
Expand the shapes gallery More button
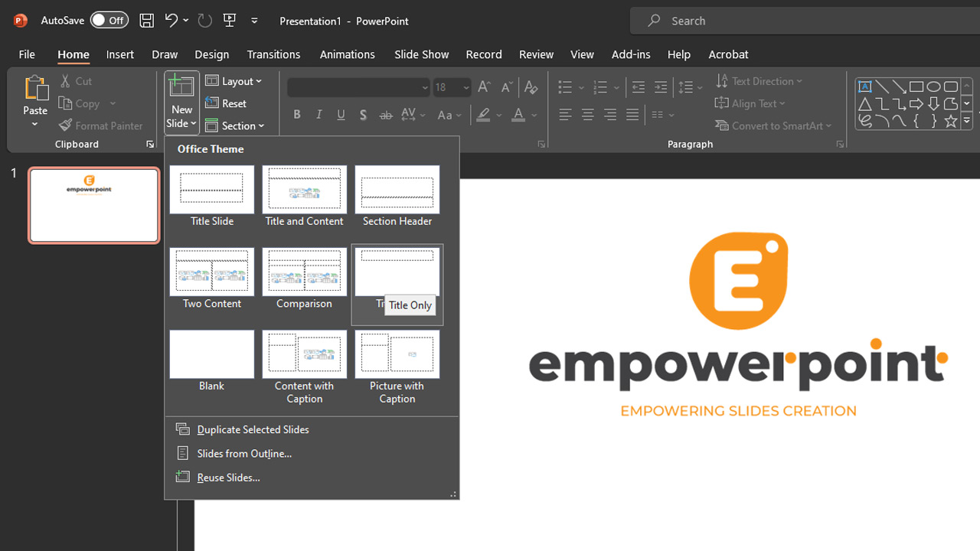(x=967, y=121)
